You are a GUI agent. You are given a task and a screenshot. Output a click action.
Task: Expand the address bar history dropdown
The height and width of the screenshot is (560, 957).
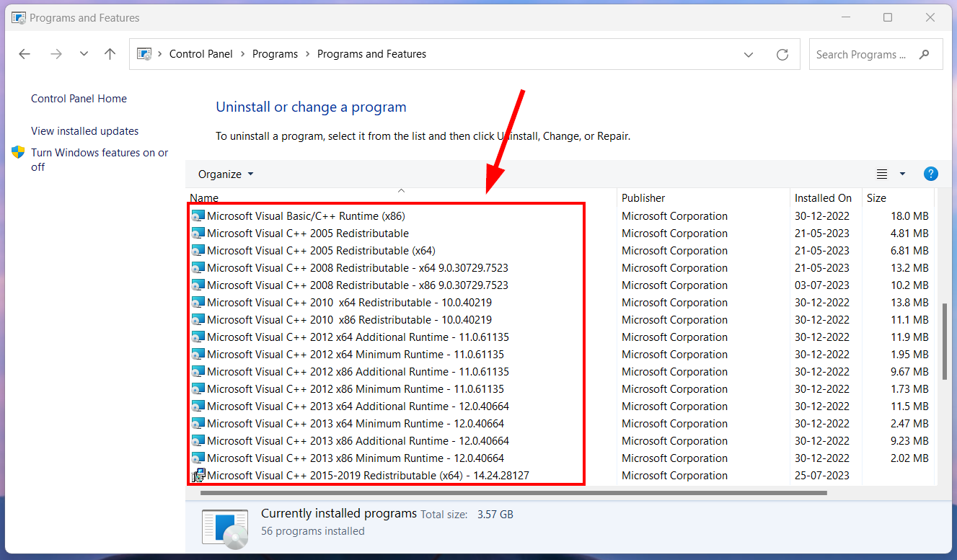click(x=749, y=54)
